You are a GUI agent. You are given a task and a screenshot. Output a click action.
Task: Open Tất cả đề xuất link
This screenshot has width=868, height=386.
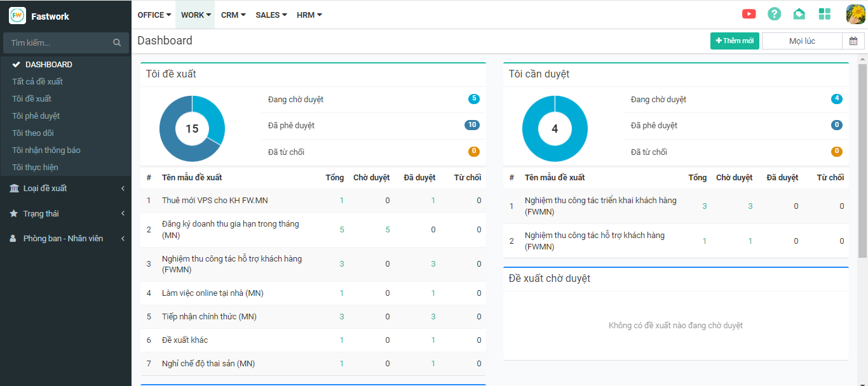point(37,82)
